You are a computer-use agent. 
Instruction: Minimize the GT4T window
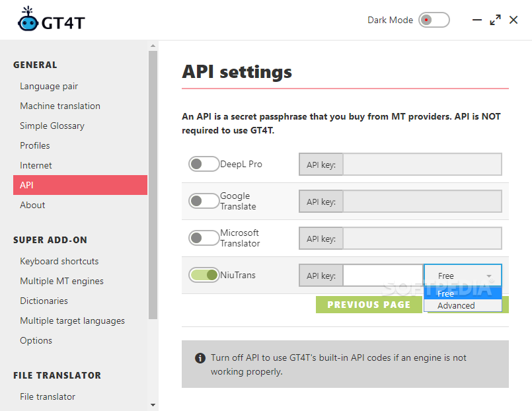[x=477, y=20]
